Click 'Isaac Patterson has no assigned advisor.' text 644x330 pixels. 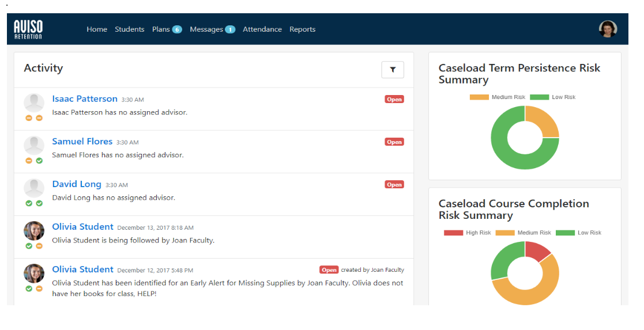[119, 112]
